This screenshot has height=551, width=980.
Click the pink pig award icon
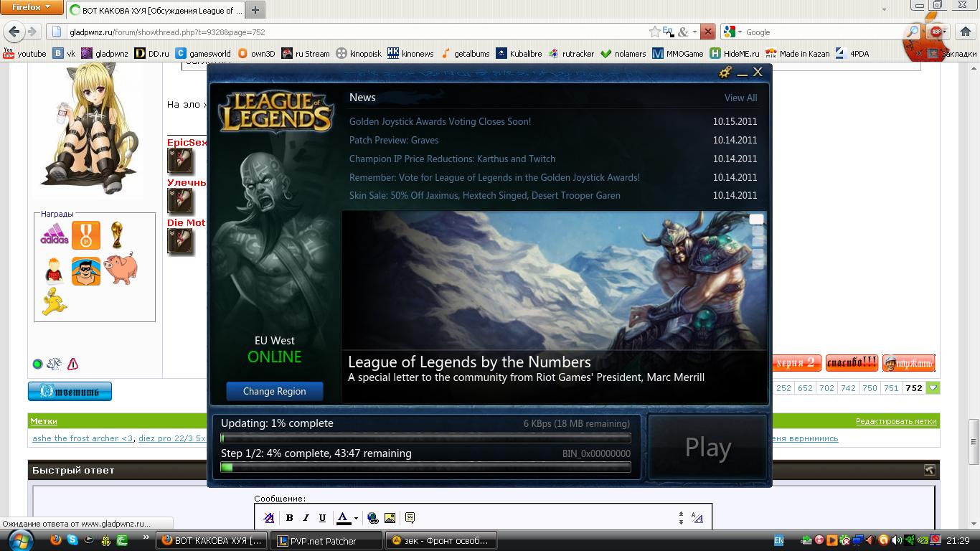click(120, 269)
